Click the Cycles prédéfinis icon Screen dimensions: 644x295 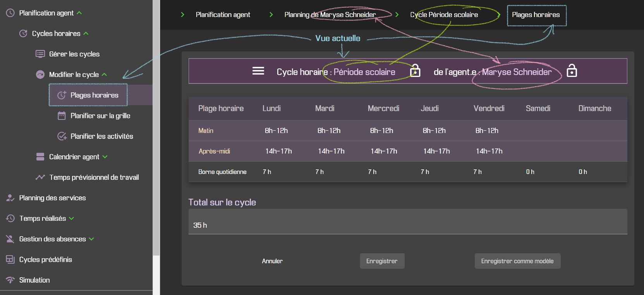(10, 259)
